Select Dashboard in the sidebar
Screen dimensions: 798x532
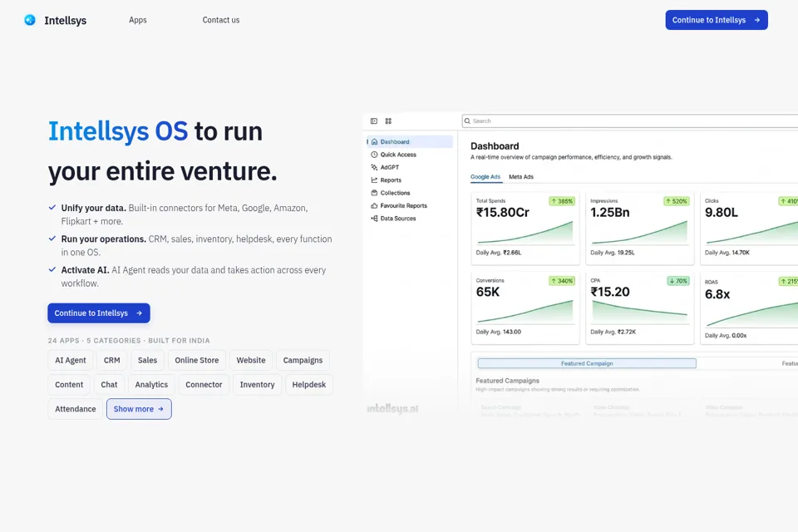(x=410, y=141)
